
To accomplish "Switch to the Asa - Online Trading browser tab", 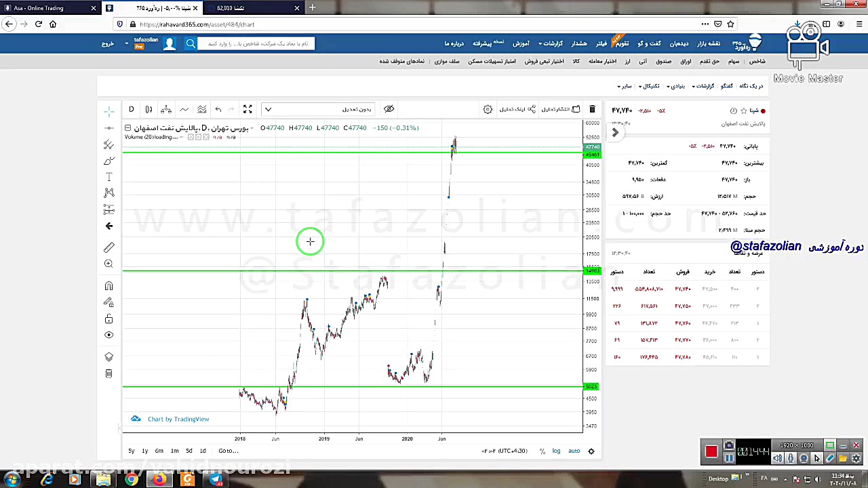I will pos(50,8).
